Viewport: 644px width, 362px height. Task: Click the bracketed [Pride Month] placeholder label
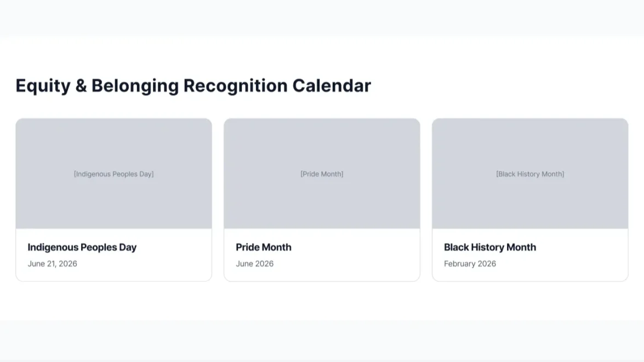(322, 174)
